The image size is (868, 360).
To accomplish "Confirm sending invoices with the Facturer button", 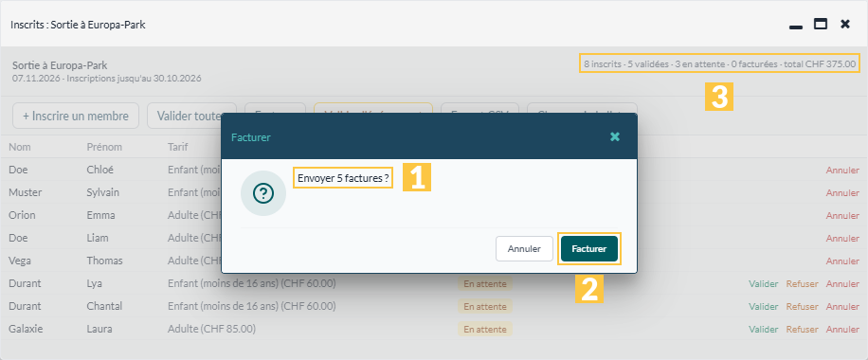I will (589, 248).
